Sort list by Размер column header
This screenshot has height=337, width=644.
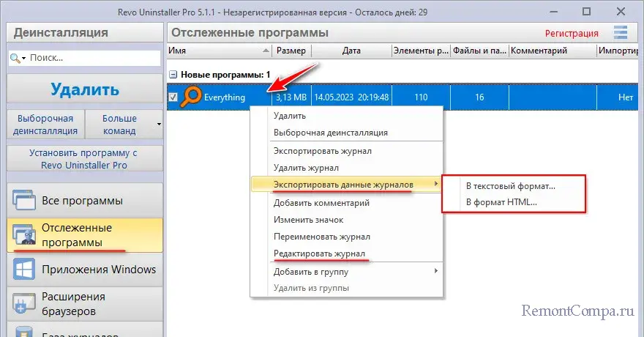[293, 51]
